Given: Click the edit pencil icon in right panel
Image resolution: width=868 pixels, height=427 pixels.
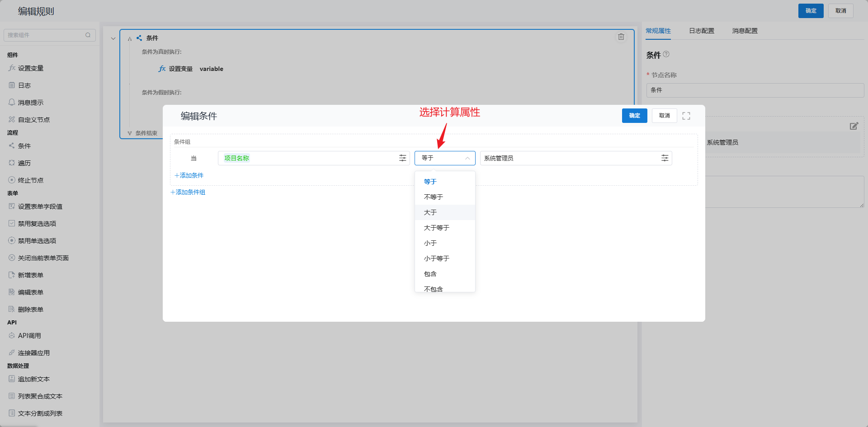Looking at the screenshot, I should [x=854, y=126].
